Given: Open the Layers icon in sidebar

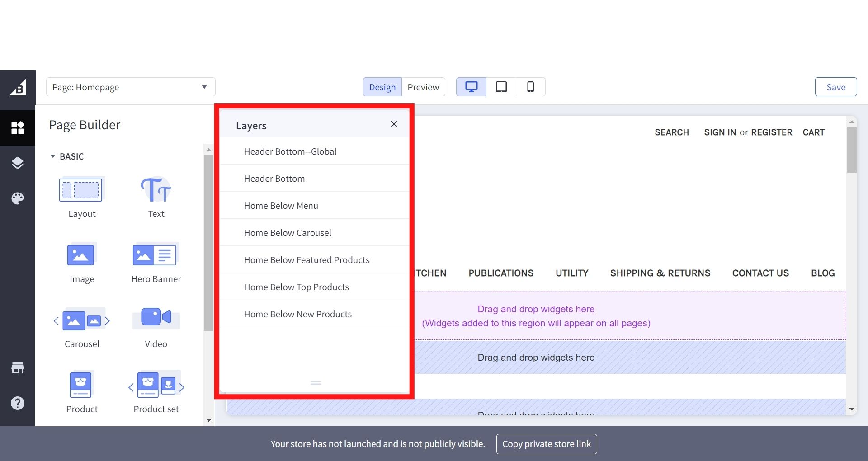Looking at the screenshot, I should pos(18,163).
